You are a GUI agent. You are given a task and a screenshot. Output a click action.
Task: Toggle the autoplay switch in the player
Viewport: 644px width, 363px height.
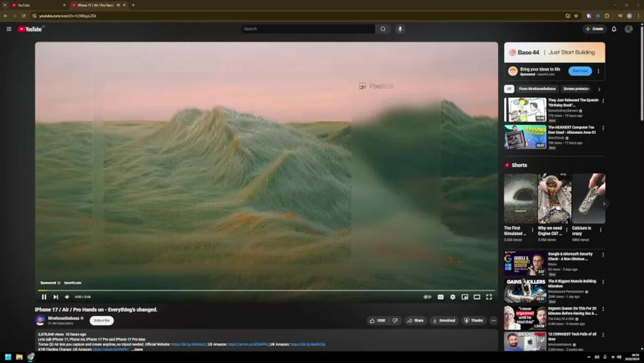[x=428, y=297]
